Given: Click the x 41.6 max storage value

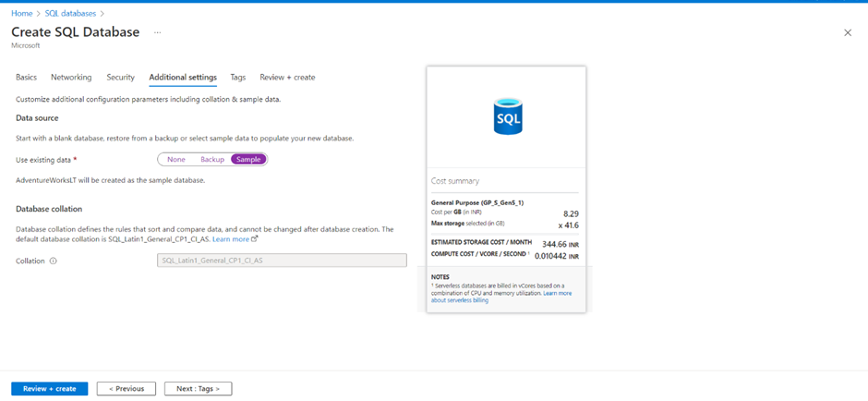Looking at the screenshot, I should coord(569,225).
